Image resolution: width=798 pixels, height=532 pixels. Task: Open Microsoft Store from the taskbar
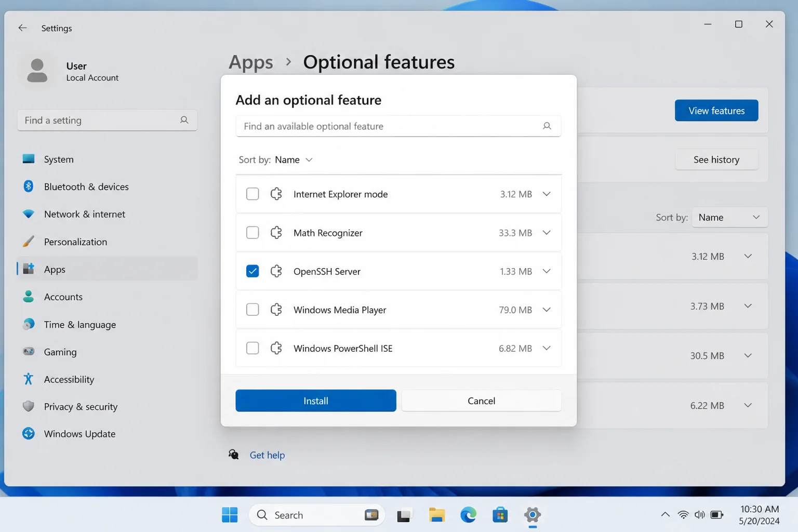500,515
